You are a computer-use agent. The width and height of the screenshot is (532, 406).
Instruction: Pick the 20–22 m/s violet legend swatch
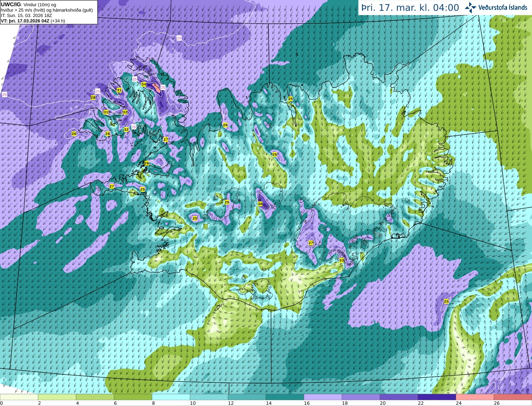[x=399, y=397]
